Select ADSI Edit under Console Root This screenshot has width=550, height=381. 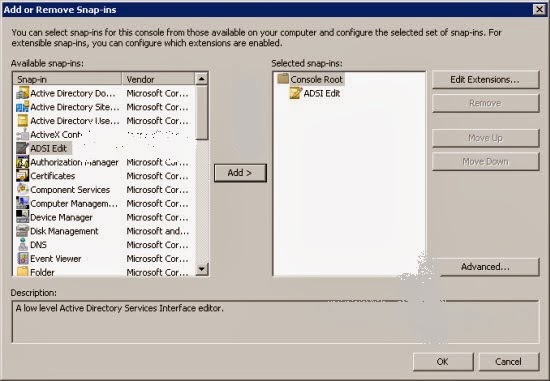point(322,93)
